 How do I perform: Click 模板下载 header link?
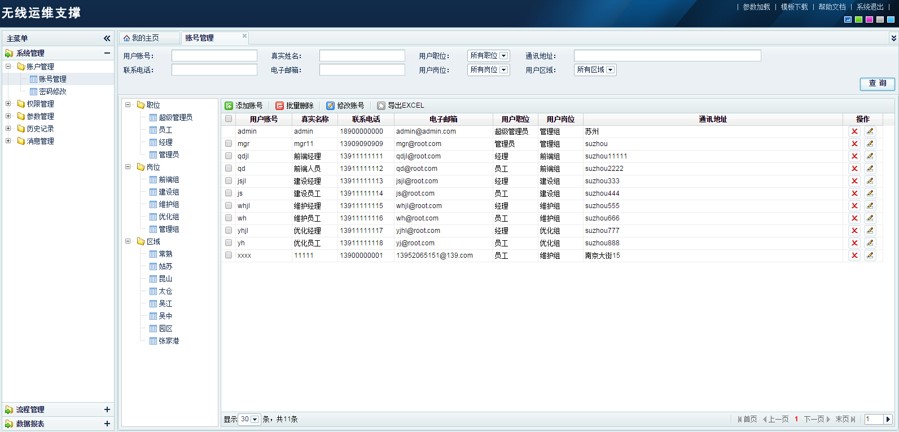click(794, 7)
